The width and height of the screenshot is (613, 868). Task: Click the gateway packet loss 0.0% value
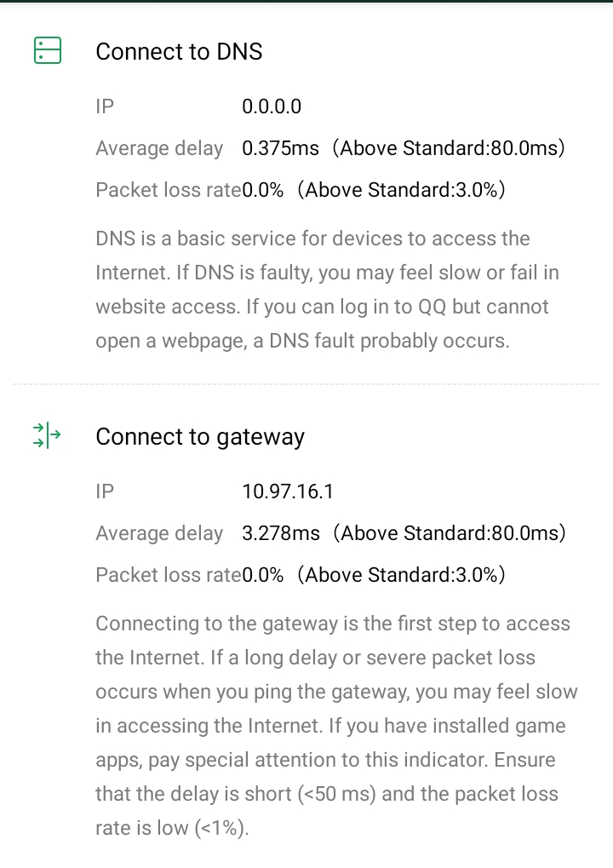coord(263,575)
